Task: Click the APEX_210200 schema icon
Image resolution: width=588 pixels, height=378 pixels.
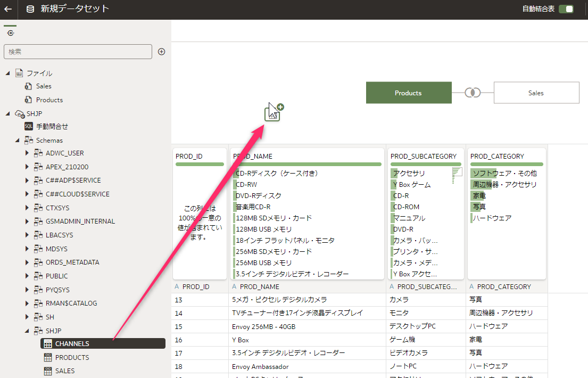Action: click(38, 167)
